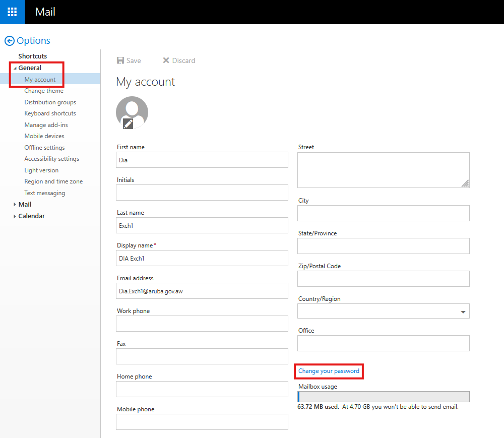Expand the Calendar section
Image resolution: width=504 pixels, height=438 pixels.
click(x=15, y=216)
